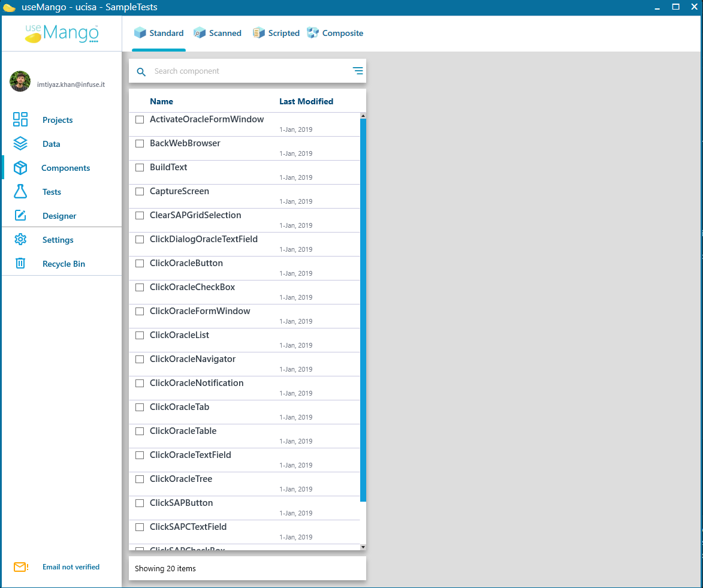Click the list scroll up arrow
The image size is (703, 588).
(363, 116)
